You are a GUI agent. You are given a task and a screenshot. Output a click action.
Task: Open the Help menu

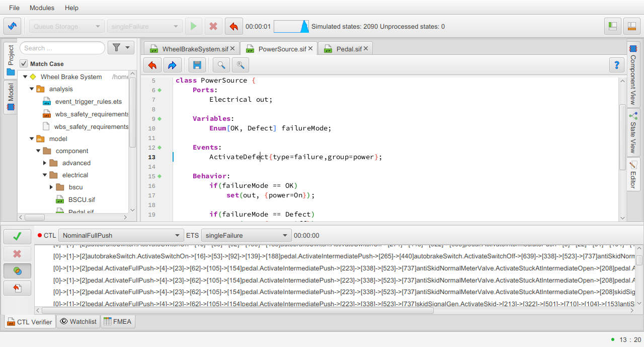(72, 8)
